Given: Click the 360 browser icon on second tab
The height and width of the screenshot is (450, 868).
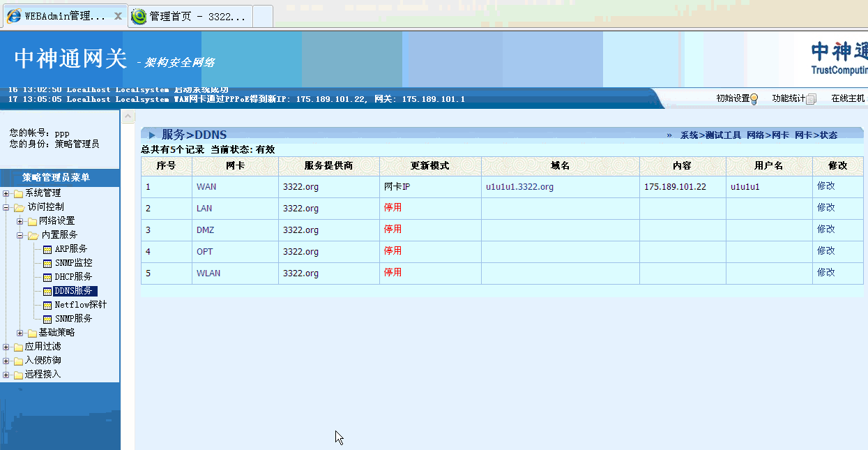Looking at the screenshot, I should click(139, 16).
